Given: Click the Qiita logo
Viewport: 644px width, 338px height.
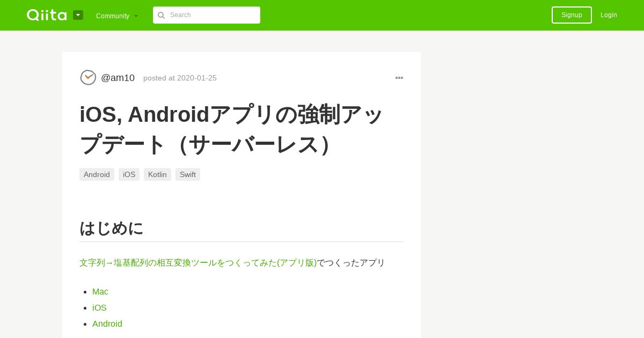Looking at the screenshot, I should [47, 15].
